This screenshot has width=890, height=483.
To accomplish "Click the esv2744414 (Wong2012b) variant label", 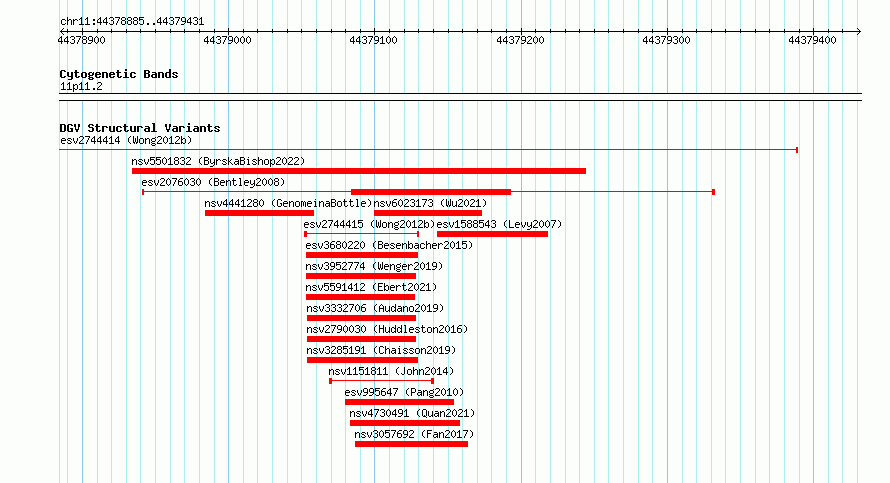I will click(126, 140).
